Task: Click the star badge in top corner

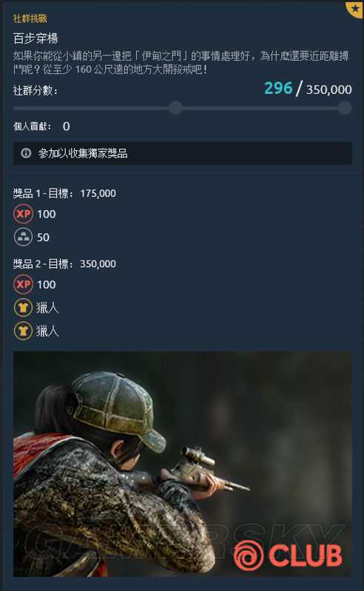Action: point(355,9)
